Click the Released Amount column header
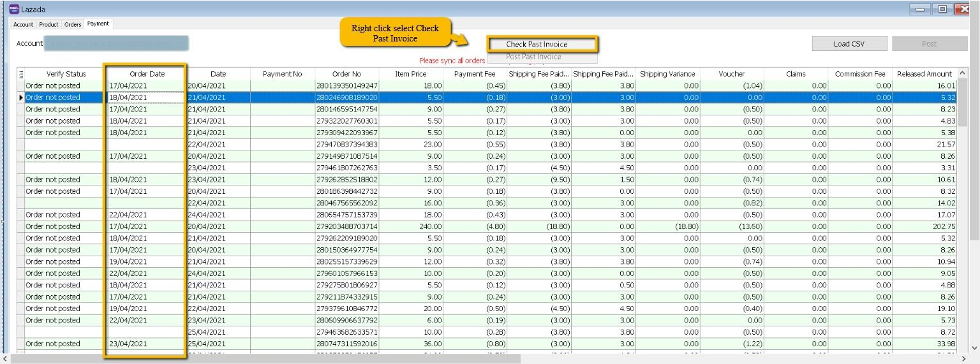980x364 pixels. [x=924, y=74]
